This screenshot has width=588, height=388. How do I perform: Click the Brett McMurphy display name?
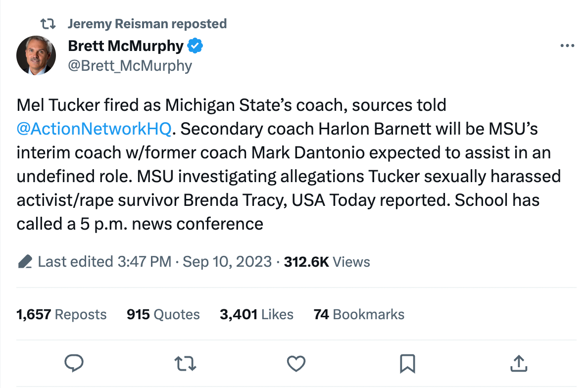pyautogui.click(x=126, y=46)
